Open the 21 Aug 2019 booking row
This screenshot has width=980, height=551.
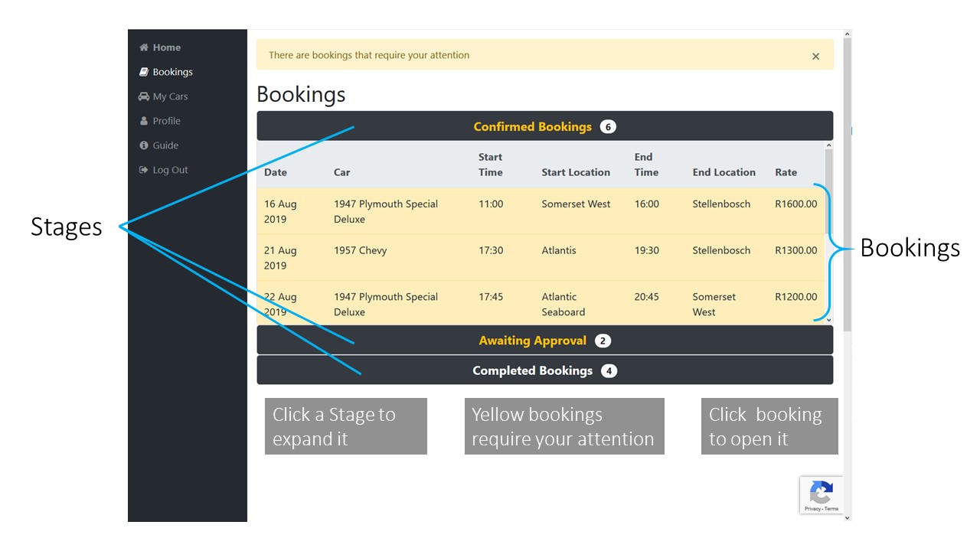pos(541,258)
